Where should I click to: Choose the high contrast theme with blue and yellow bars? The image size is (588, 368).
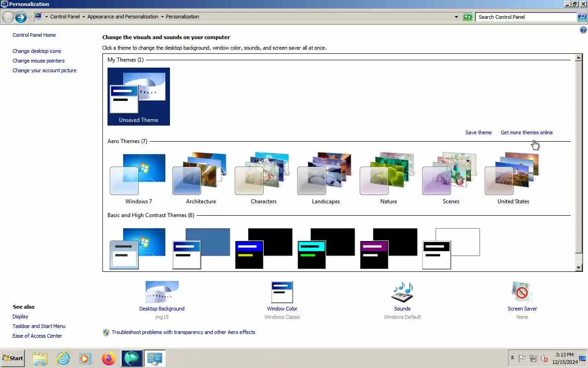click(x=263, y=248)
